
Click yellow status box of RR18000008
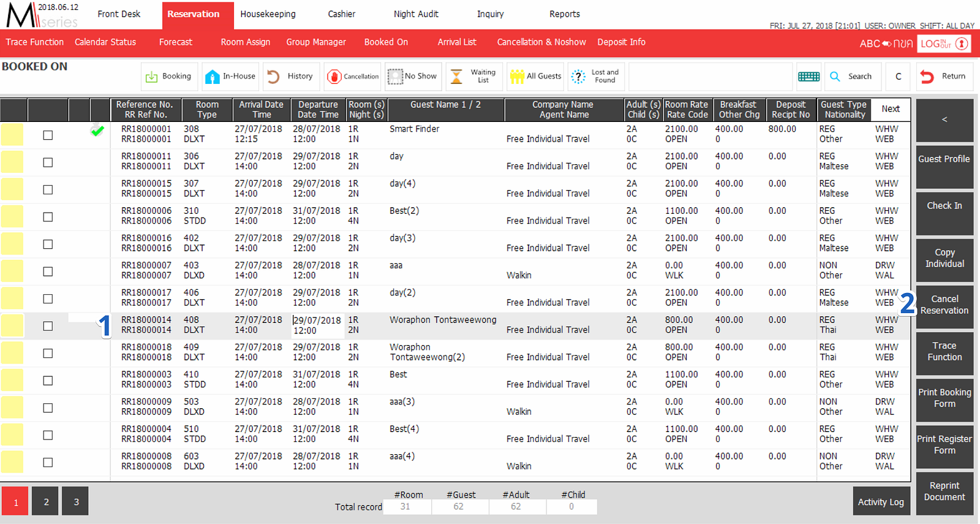pos(12,462)
